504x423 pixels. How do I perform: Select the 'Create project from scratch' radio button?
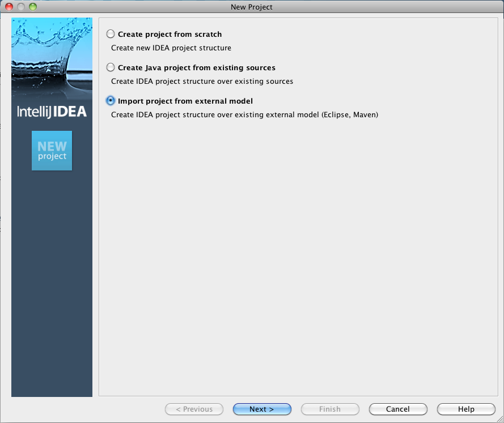point(111,34)
